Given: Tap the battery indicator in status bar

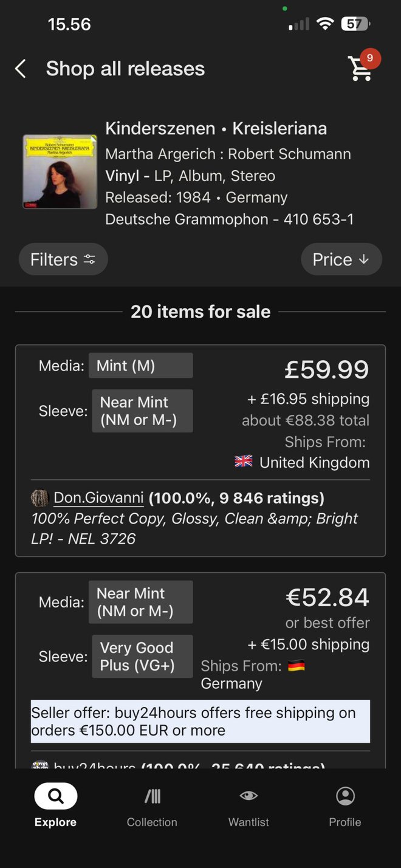Looking at the screenshot, I should 355,24.
